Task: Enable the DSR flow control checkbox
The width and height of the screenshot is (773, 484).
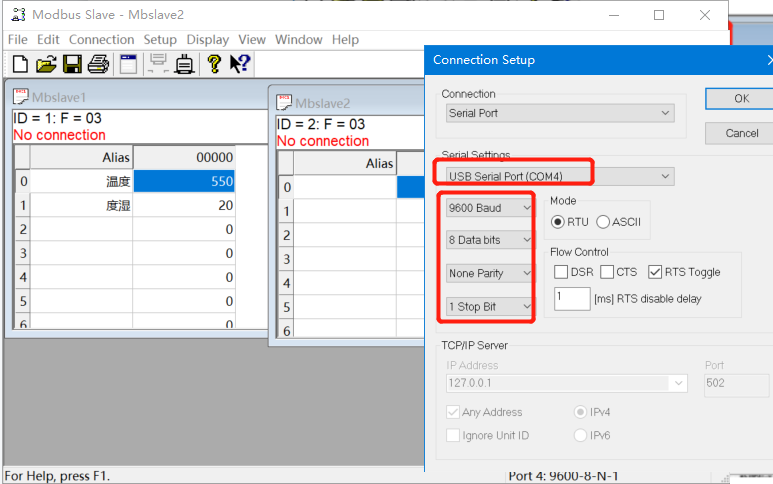Action: pos(560,272)
